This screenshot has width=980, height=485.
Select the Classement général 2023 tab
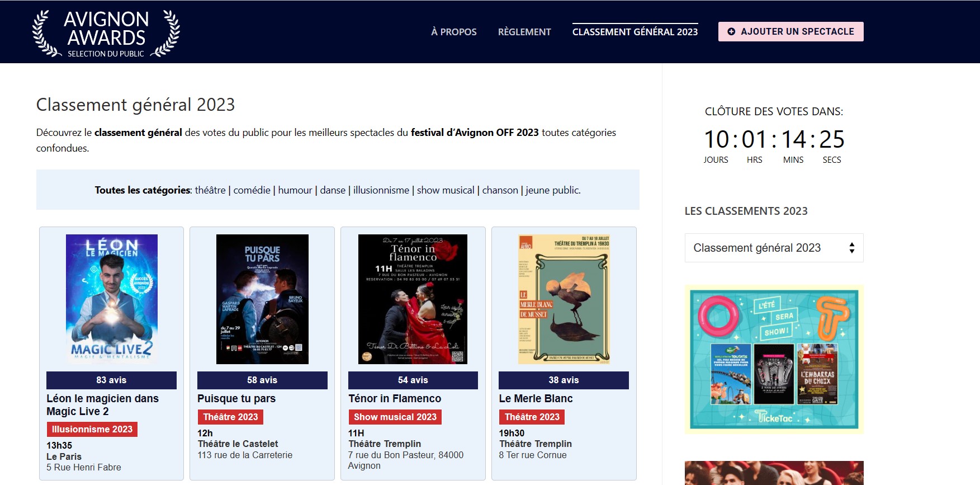point(635,32)
